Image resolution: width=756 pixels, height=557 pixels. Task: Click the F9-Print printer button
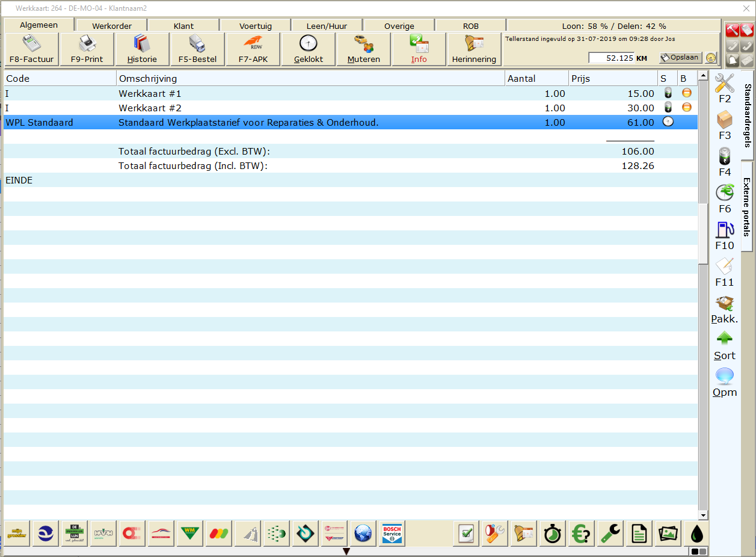(x=87, y=49)
